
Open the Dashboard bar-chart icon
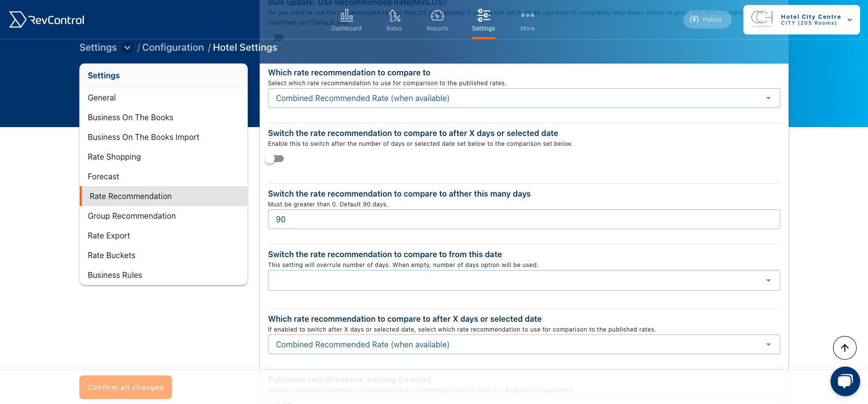[346, 16]
